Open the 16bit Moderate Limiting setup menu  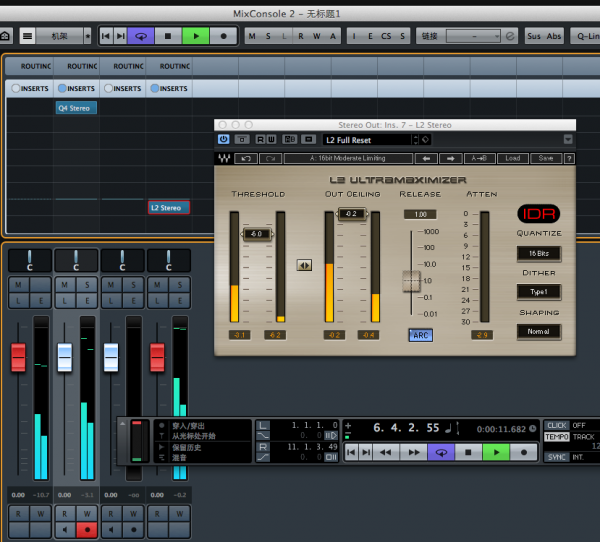(348, 158)
